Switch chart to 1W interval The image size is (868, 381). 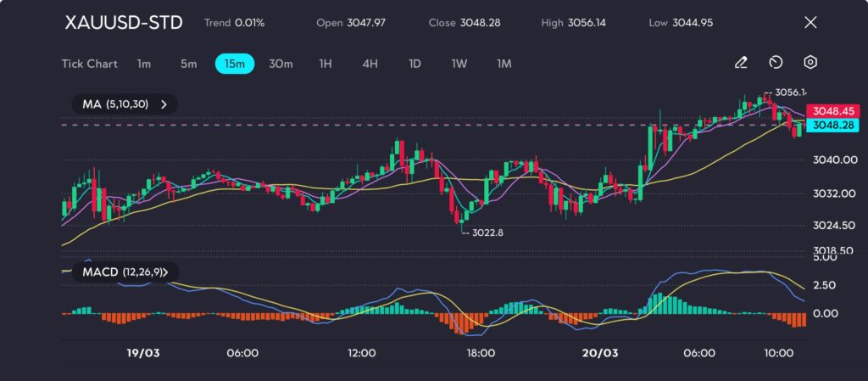(459, 64)
